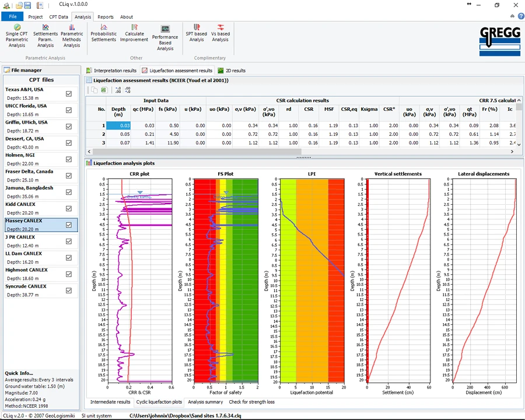This screenshot has width=525, height=420.
Task: Open the File menu
Action: pyautogui.click(x=12, y=16)
